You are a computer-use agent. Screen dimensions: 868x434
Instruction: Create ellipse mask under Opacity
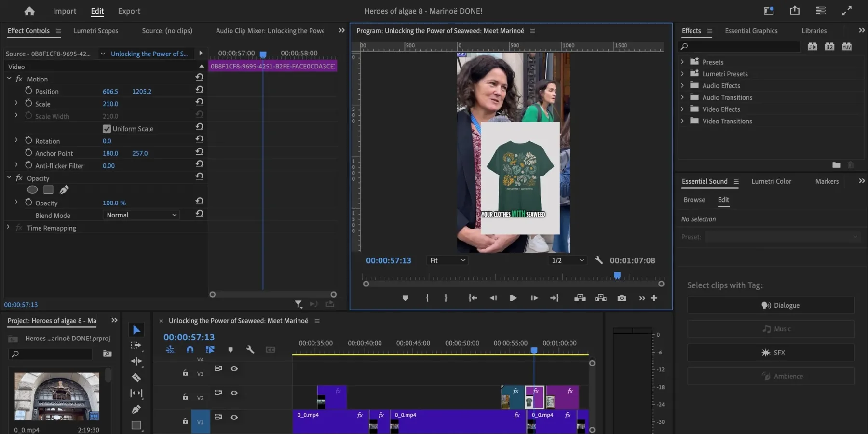point(32,190)
